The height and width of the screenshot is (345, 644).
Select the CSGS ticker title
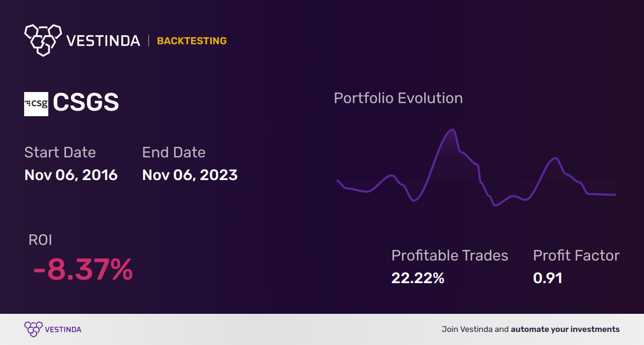tap(86, 103)
